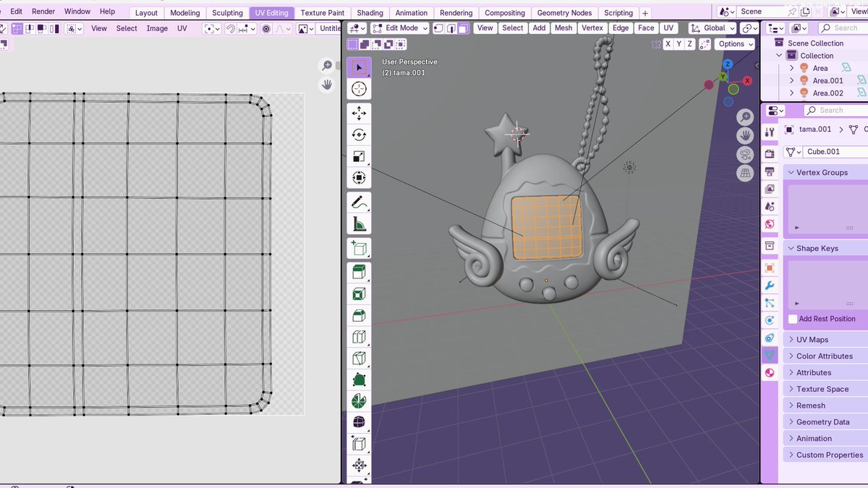Click the Search field in the outliner
This screenshot has width=868, height=488.
843,28
